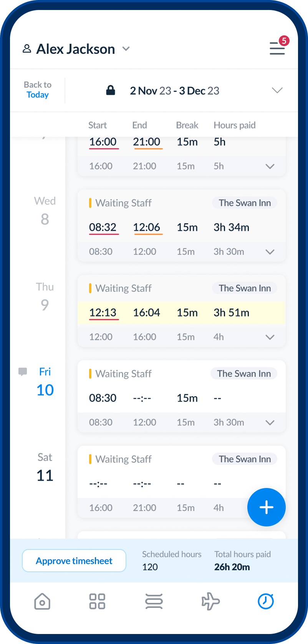Select the highlighted 12:13 start time on Thu 9
This screenshot has height=644, width=308.
point(103,313)
